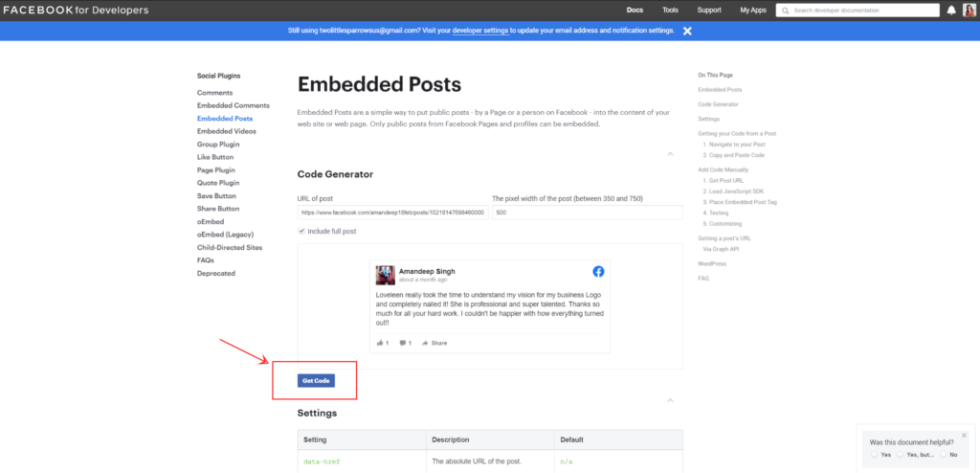Open Embedded Videos in sidebar

coord(226,131)
